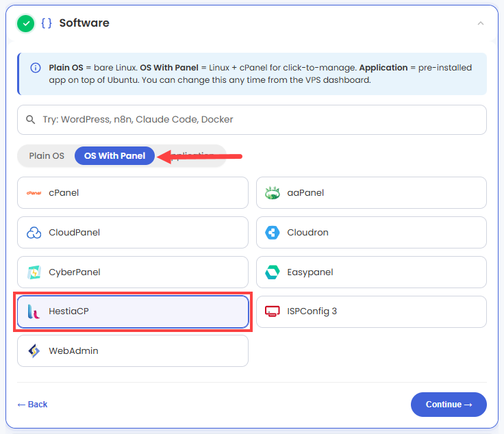The image size is (504, 434).
Task: Click the Cloudron hexagon icon
Action: pos(273,232)
